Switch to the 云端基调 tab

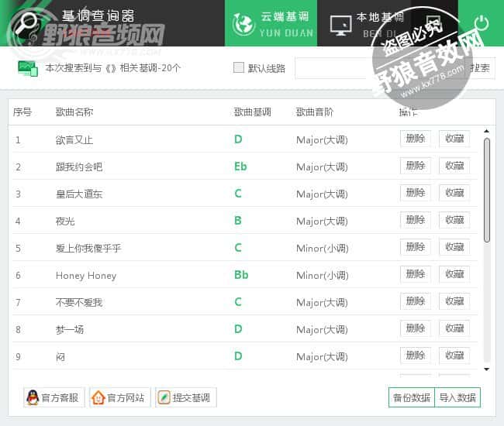271,23
